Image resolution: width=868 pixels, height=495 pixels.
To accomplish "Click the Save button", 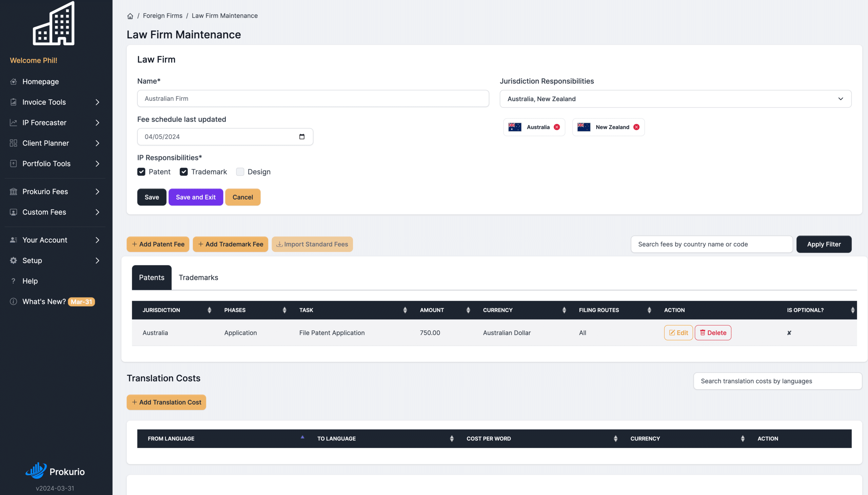I will 152,197.
